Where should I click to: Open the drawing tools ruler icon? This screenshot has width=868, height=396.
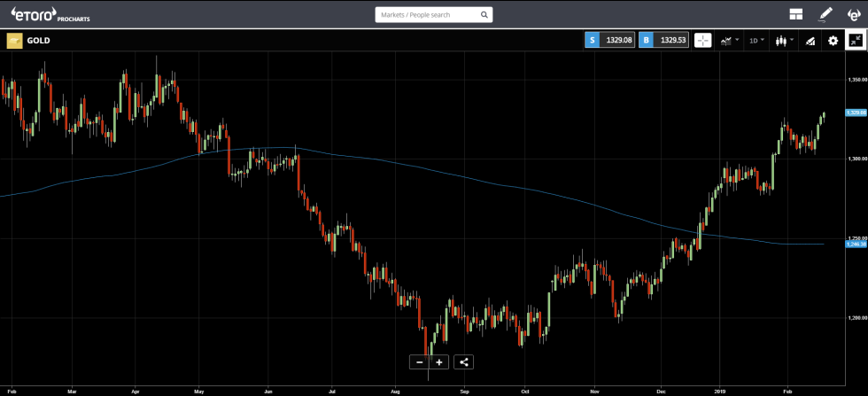[810, 40]
